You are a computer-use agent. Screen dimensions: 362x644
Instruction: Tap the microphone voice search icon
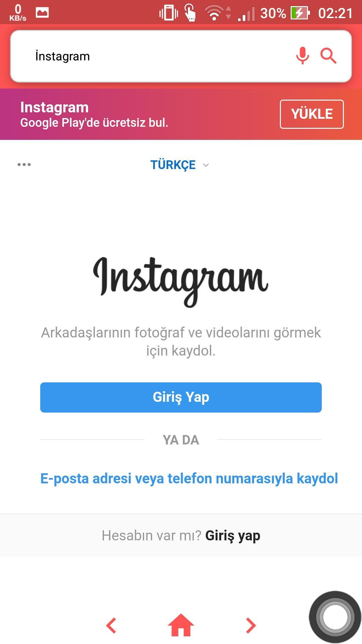point(302,56)
